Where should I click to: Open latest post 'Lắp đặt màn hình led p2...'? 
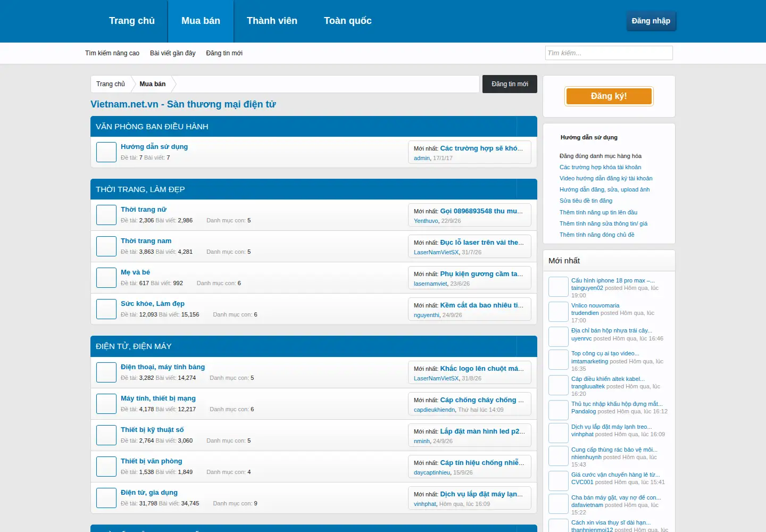point(482,431)
